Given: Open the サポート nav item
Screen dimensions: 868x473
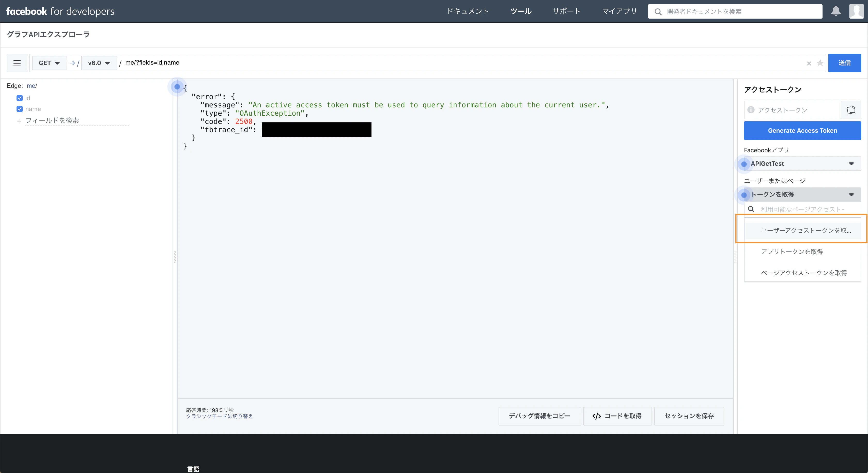Looking at the screenshot, I should 567,11.
